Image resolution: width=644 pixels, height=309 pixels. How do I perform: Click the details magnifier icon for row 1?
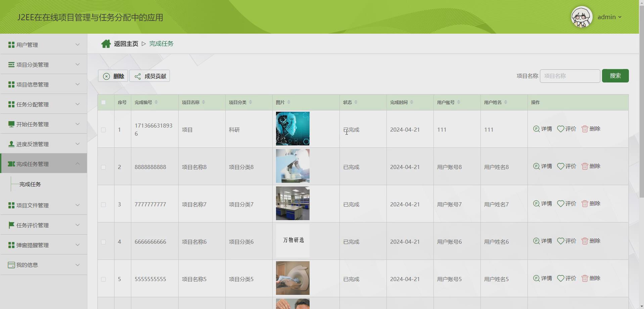tap(536, 129)
